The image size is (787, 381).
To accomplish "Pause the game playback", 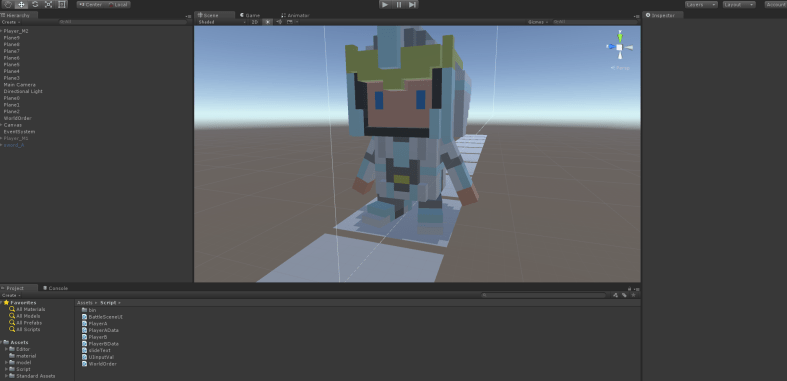I will (x=399, y=5).
